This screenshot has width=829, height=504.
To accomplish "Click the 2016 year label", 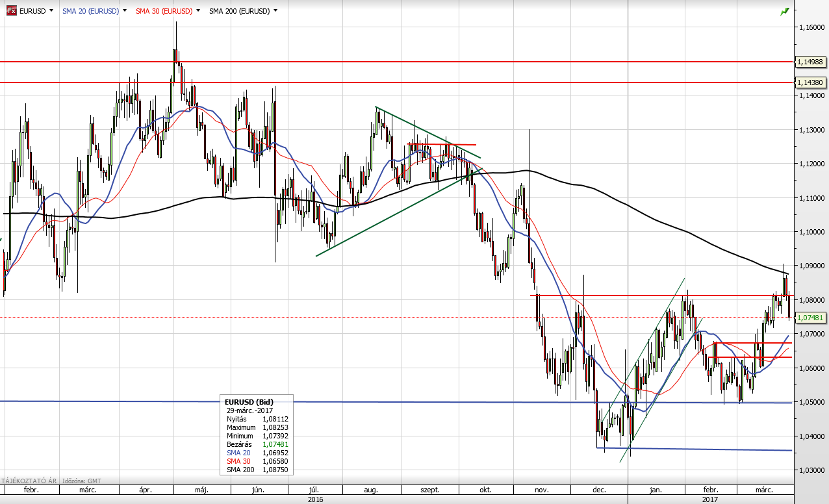I will (314, 499).
